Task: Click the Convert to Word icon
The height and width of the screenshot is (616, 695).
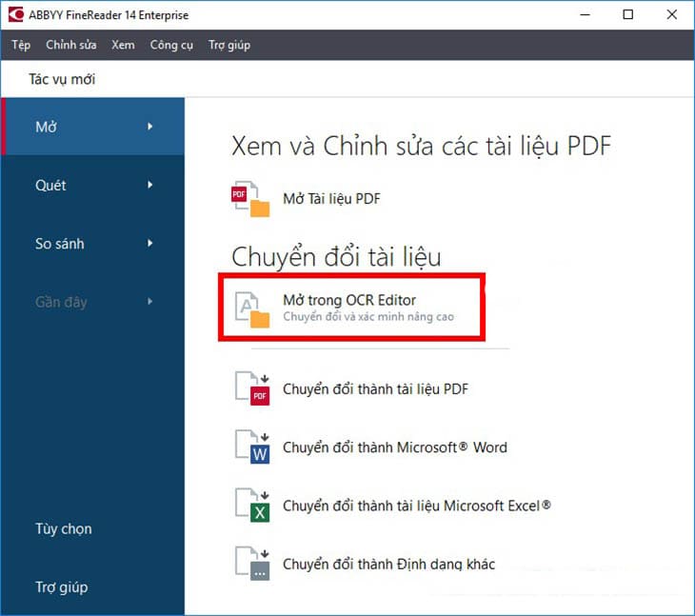Action: [252, 447]
